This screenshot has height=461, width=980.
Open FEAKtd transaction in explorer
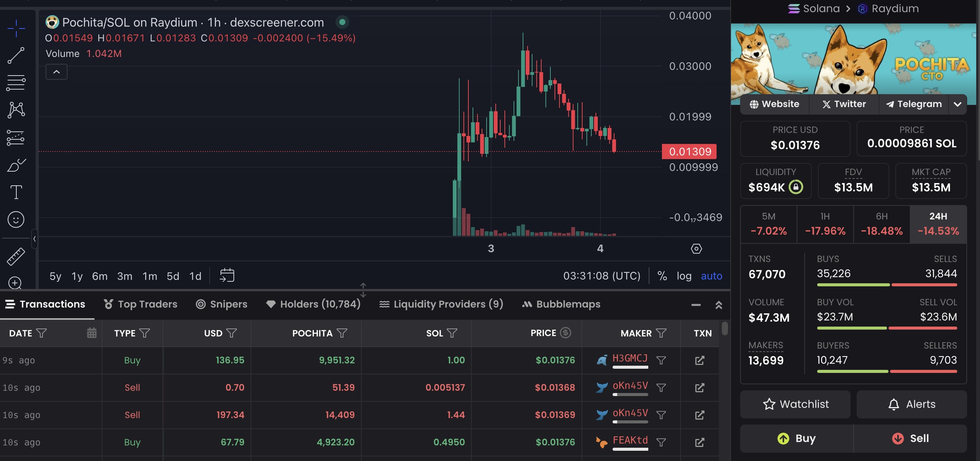pyautogui.click(x=700, y=442)
